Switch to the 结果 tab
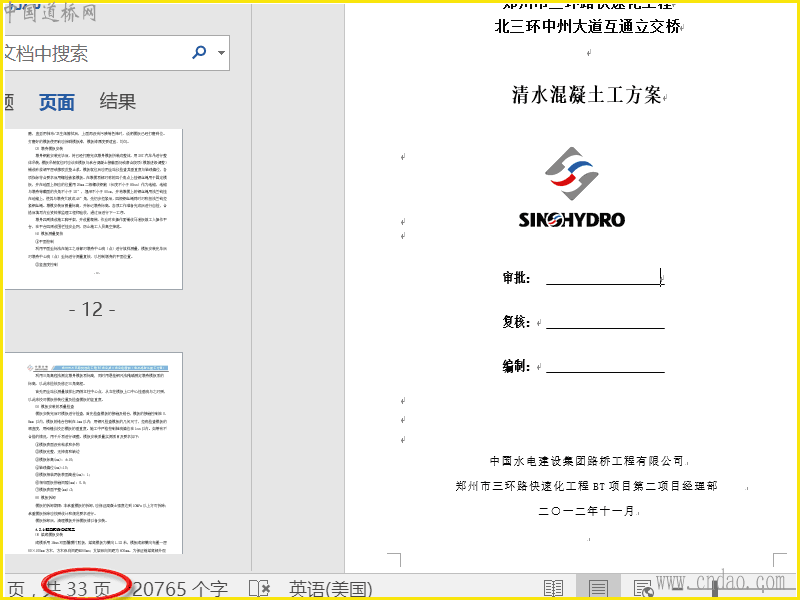The image size is (800, 600). pyautogui.click(x=118, y=101)
